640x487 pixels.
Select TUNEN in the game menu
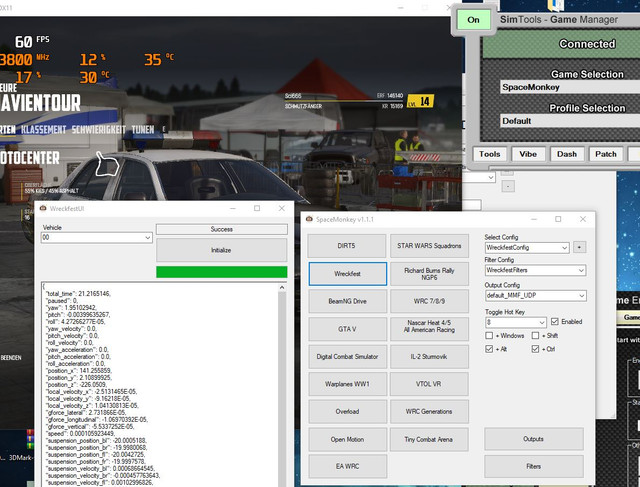point(143,130)
